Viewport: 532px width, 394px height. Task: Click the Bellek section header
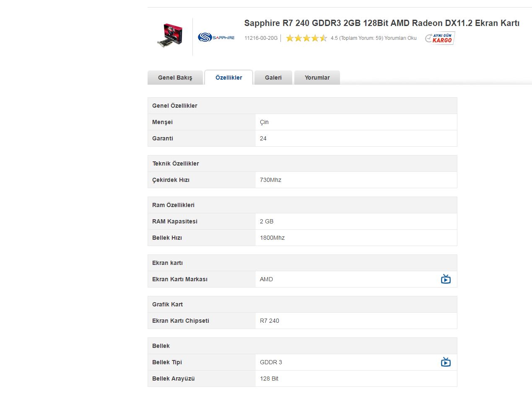pos(302,346)
